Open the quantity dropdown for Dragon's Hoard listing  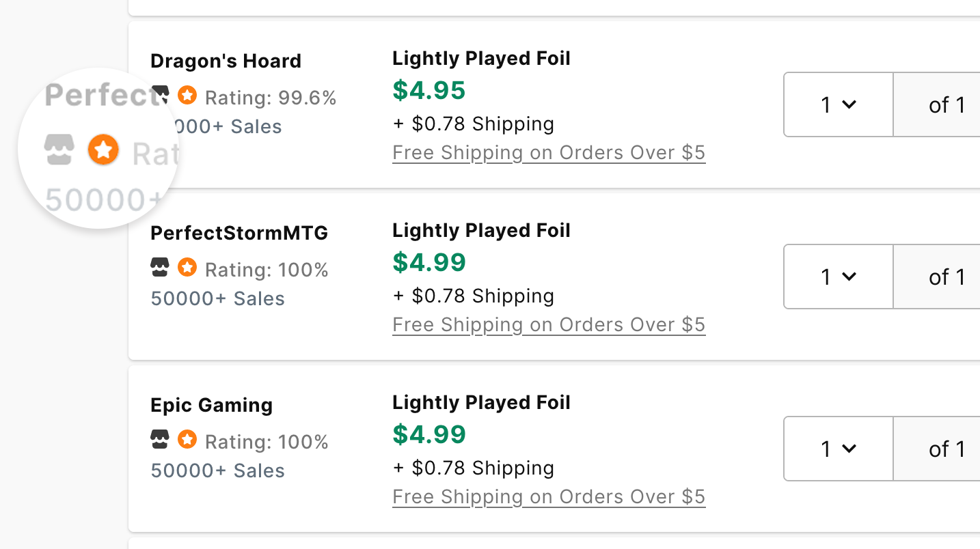tap(838, 104)
